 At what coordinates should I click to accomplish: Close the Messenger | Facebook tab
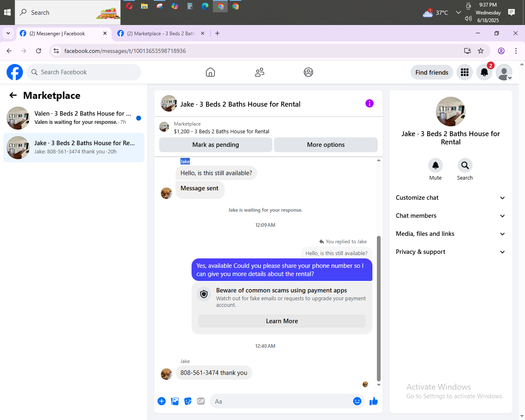point(105,33)
